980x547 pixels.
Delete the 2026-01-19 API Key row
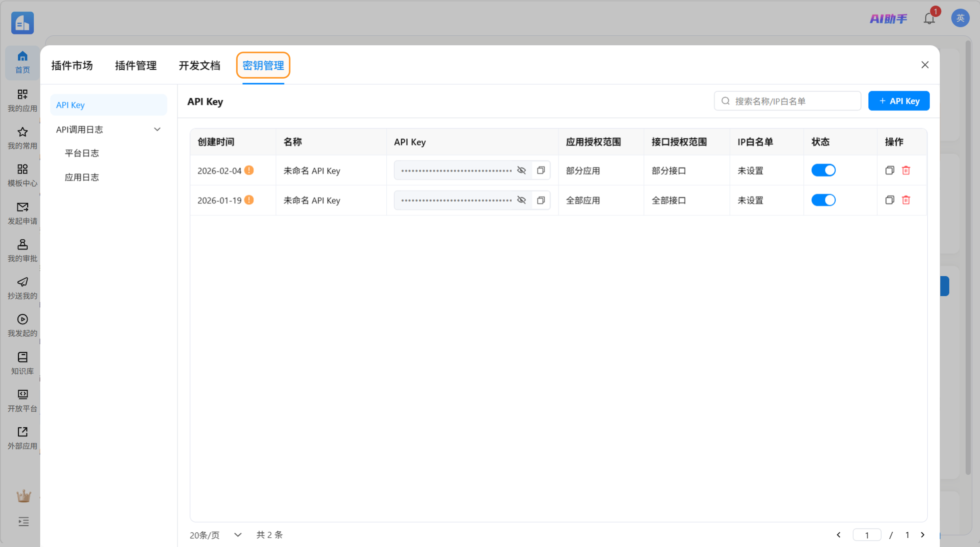point(906,200)
